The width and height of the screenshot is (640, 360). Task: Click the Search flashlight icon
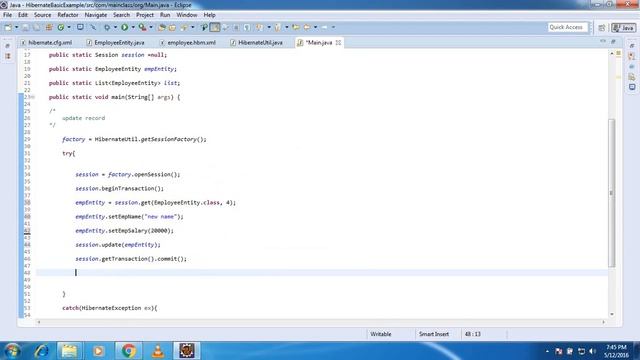(x=184, y=27)
